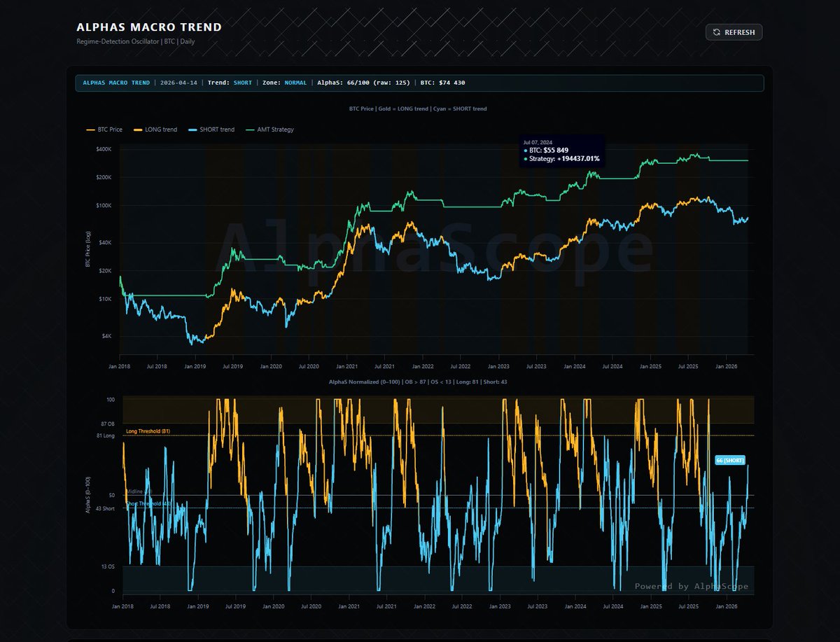Click the Zone: NORMAL value in status bar
The image size is (840, 642).
tap(284, 83)
